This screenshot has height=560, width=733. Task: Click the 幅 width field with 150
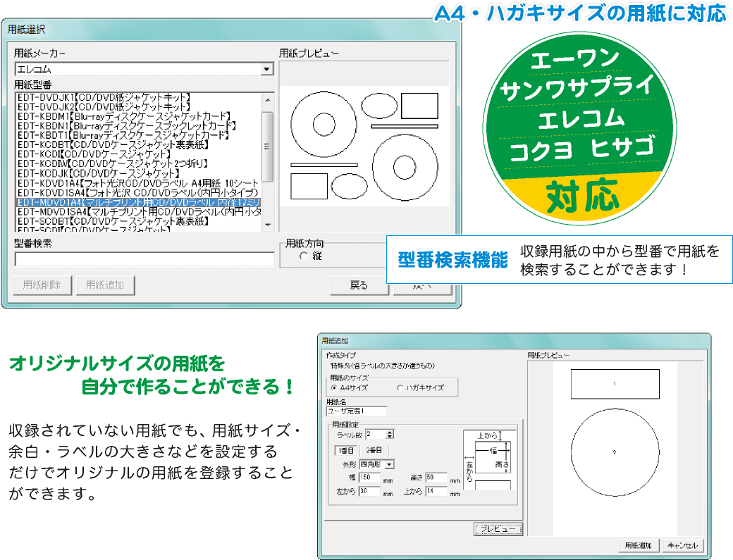coord(369,478)
